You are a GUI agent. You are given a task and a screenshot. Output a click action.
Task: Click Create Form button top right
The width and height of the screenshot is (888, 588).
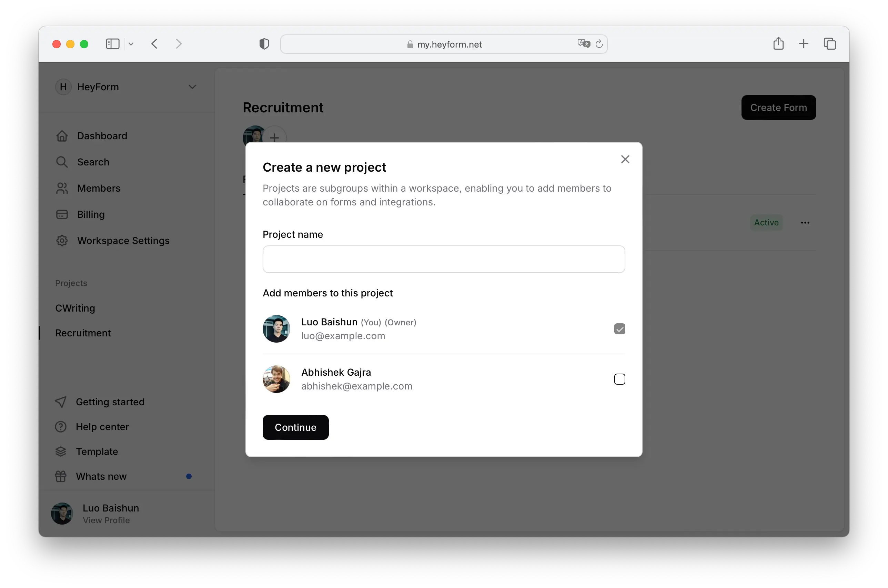(779, 107)
